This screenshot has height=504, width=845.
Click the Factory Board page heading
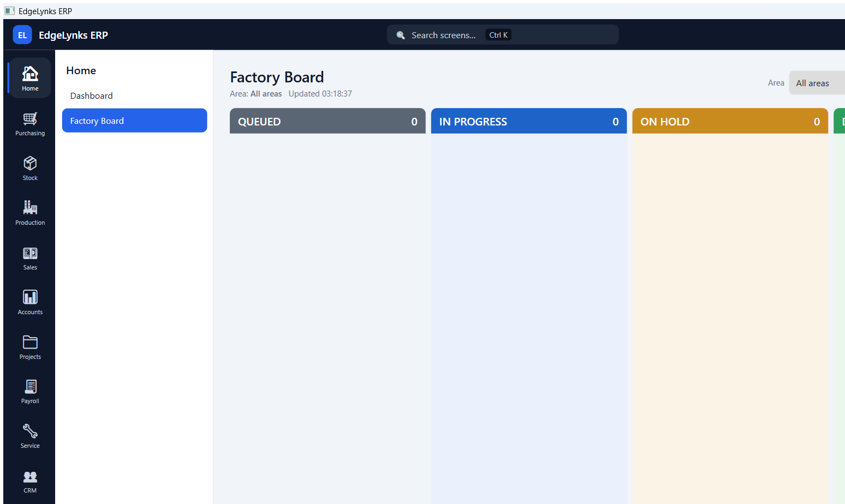click(277, 77)
